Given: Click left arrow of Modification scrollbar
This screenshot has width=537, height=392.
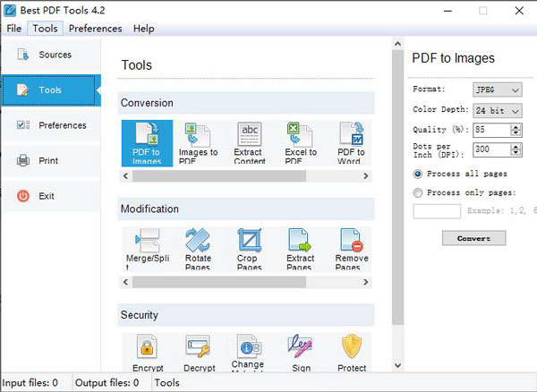Looking at the screenshot, I should pyautogui.click(x=125, y=282).
